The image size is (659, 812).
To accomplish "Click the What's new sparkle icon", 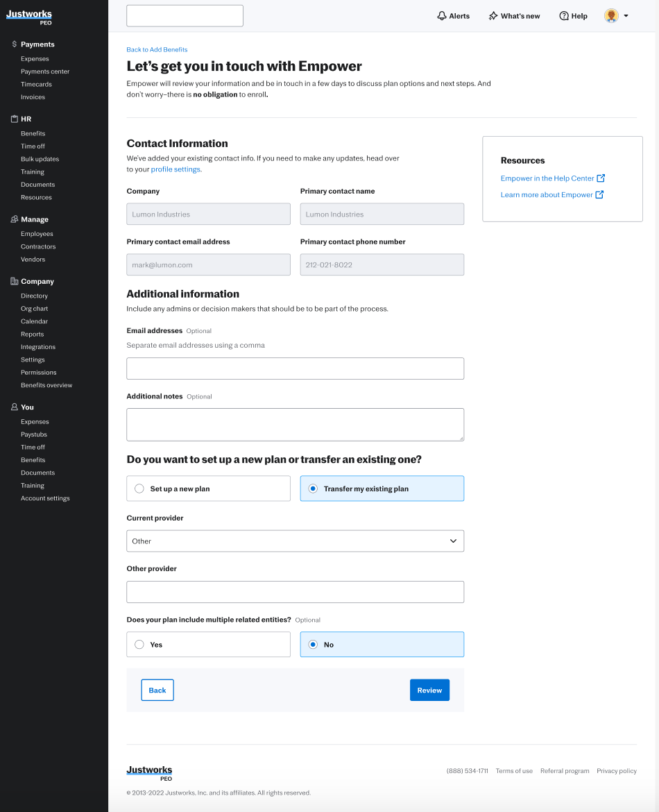I will [x=493, y=16].
